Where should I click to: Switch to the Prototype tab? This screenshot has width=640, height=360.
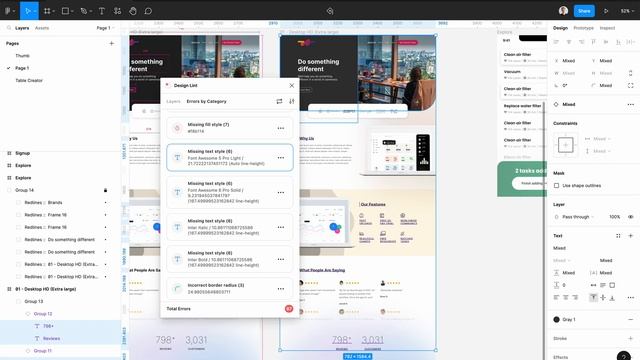(583, 28)
